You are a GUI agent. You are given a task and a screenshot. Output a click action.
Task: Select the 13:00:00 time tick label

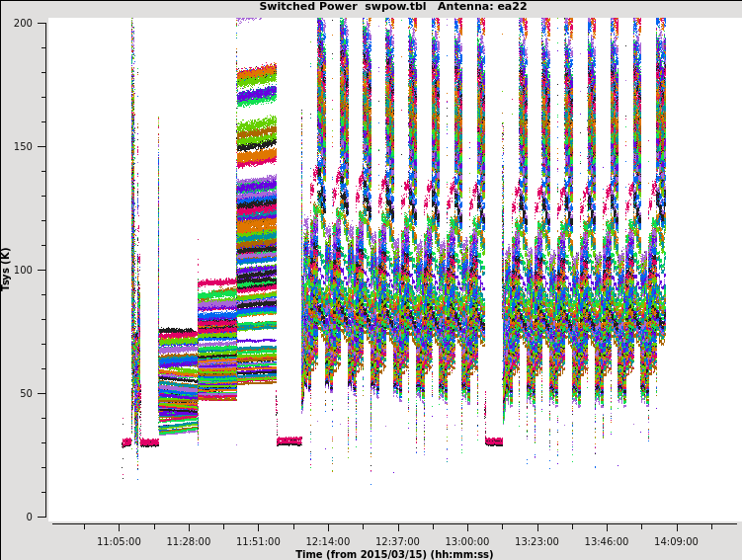[466, 541]
